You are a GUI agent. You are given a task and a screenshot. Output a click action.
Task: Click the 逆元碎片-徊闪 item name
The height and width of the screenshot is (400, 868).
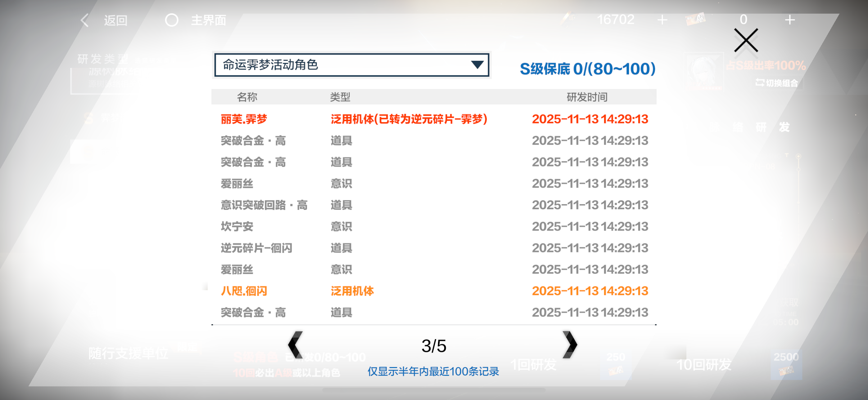pos(256,248)
